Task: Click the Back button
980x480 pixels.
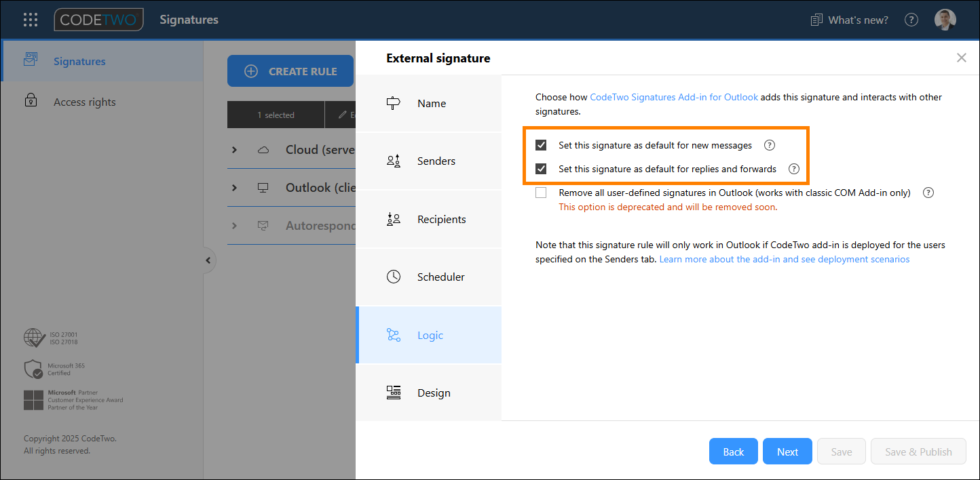Action: coord(734,452)
